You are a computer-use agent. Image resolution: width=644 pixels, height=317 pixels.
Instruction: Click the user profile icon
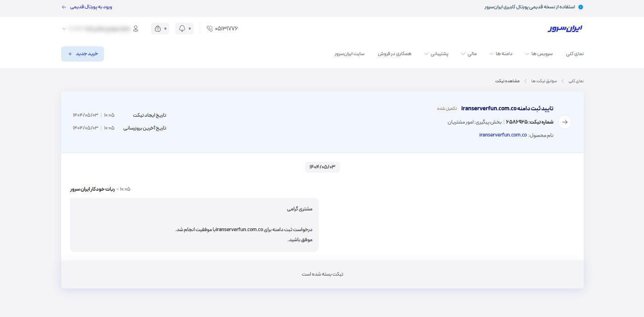click(136, 28)
